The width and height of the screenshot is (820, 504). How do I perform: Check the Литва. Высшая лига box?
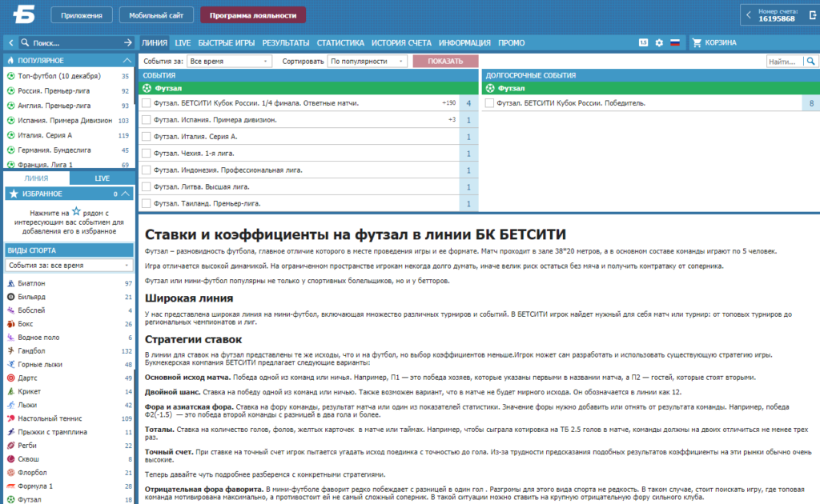[x=147, y=187]
